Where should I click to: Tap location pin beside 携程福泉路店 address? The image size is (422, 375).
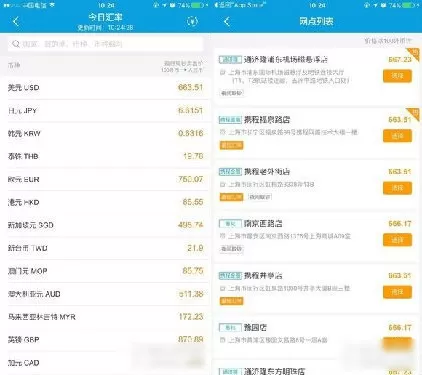(223, 132)
